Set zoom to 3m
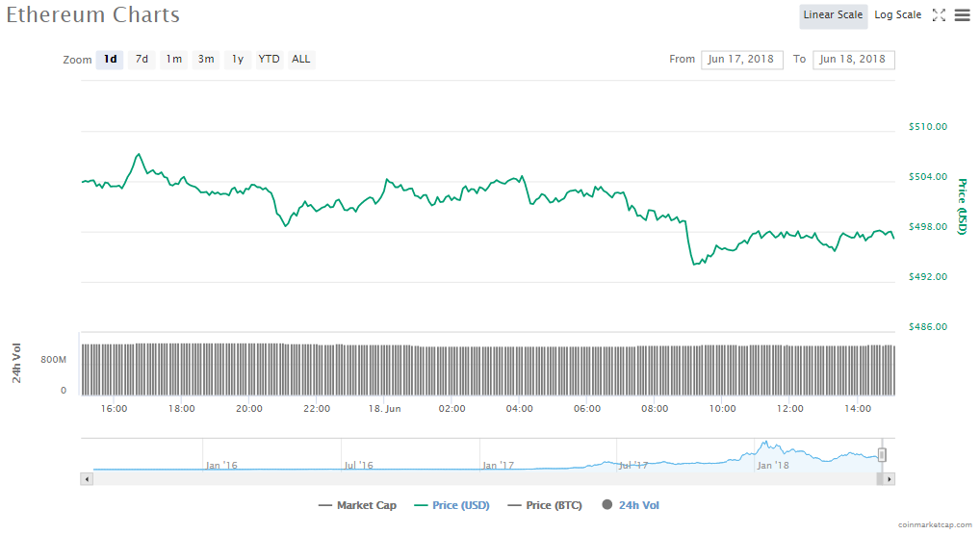This screenshot has width=980, height=535. pos(206,60)
